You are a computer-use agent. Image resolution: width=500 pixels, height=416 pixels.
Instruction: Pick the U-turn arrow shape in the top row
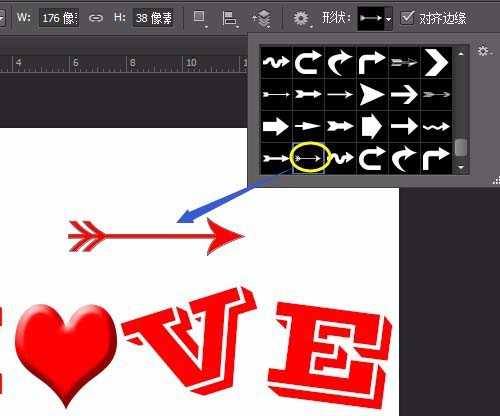pos(308,62)
